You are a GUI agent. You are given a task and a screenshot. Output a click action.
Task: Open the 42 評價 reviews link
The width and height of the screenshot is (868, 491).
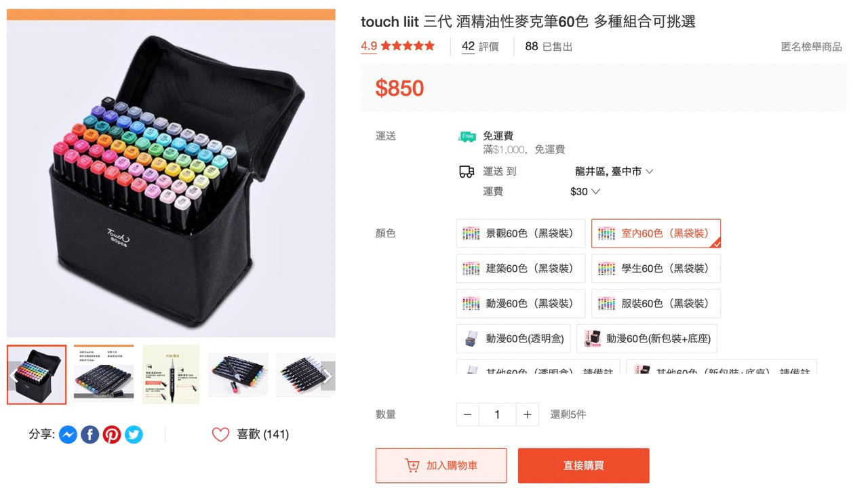click(x=480, y=47)
